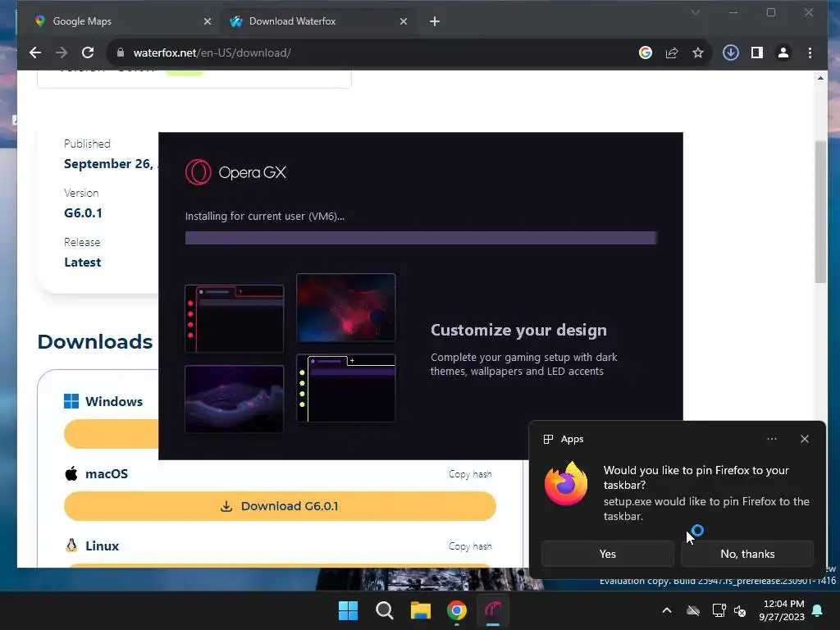Image resolution: width=840 pixels, height=630 pixels.
Task: Open Windows Search from the taskbar
Action: [x=385, y=610]
